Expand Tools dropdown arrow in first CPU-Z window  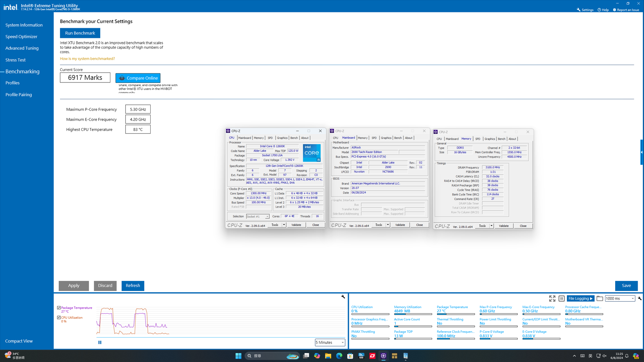click(284, 225)
